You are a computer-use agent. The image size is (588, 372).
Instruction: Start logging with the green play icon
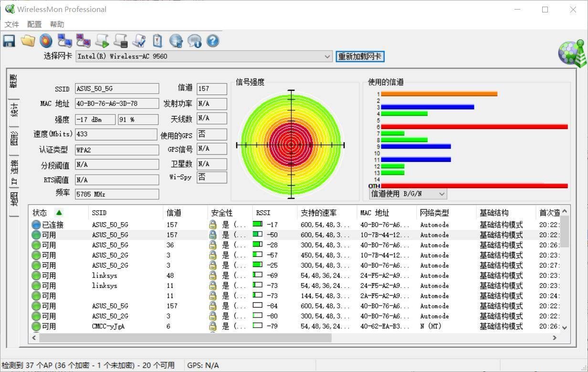pyautogui.click(x=102, y=41)
